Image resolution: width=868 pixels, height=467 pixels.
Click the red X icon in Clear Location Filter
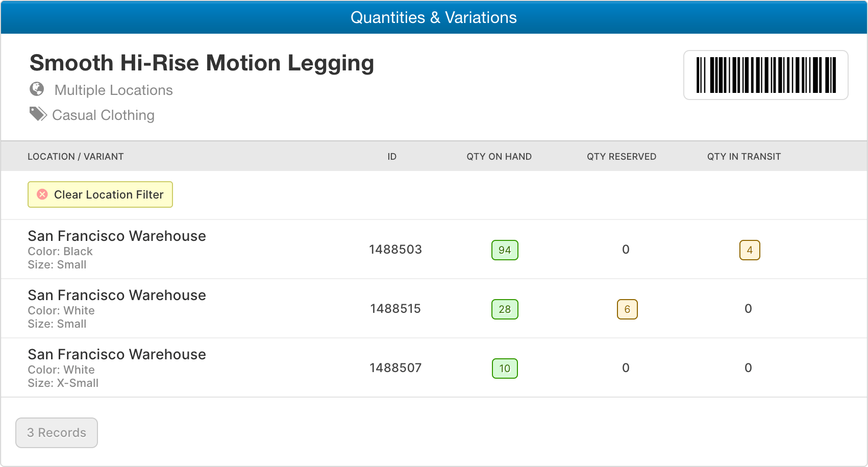click(43, 194)
